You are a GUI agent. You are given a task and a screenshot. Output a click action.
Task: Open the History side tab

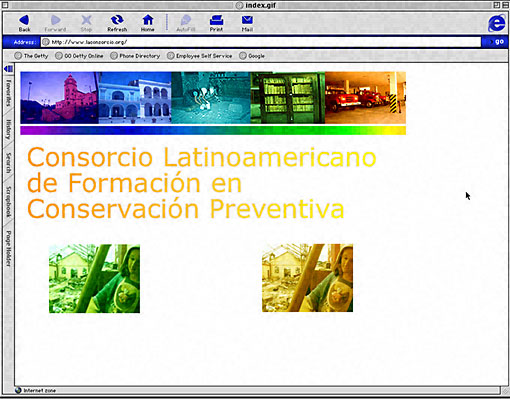point(8,129)
